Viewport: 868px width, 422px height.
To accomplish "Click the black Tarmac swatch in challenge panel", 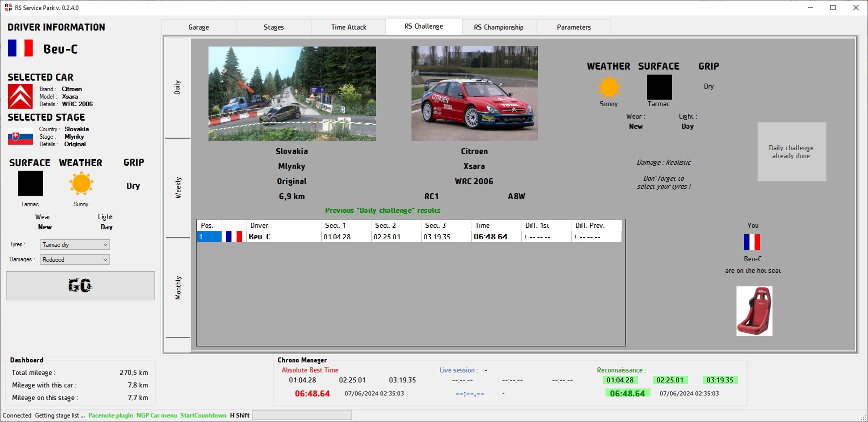I will click(659, 87).
